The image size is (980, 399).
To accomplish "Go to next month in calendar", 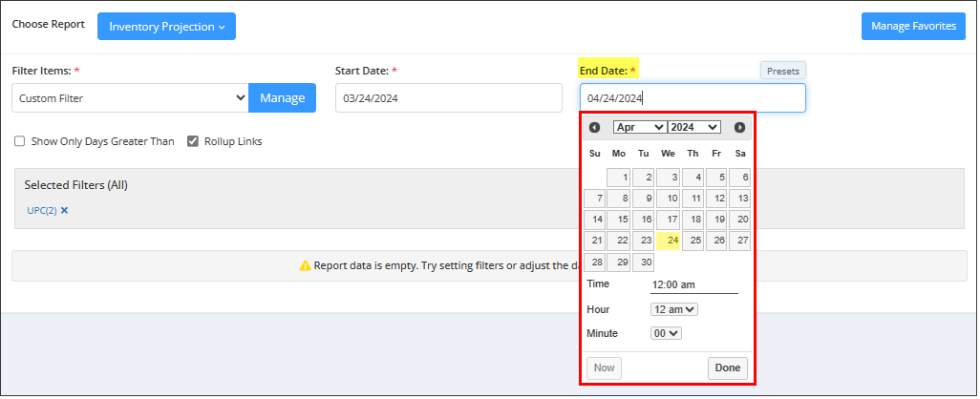I will coord(739,128).
